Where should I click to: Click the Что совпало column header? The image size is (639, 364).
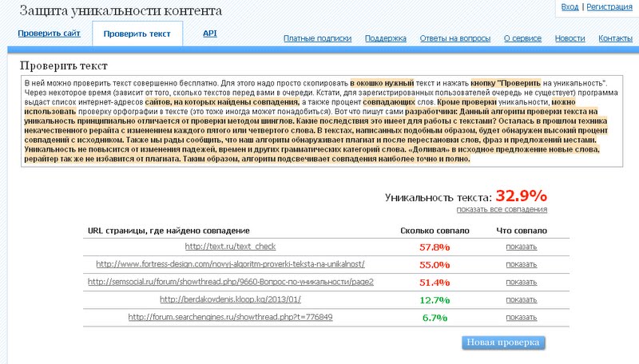522,231
